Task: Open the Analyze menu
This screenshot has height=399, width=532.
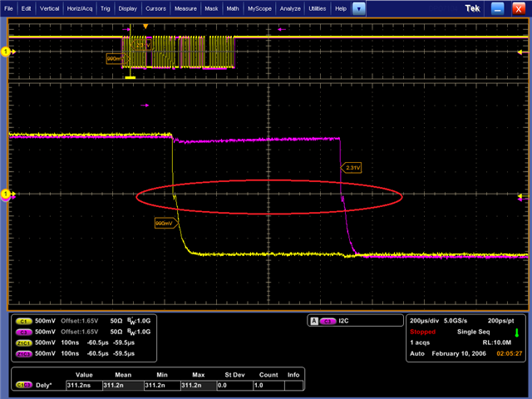Action: pyautogui.click(x=290, y=8)
